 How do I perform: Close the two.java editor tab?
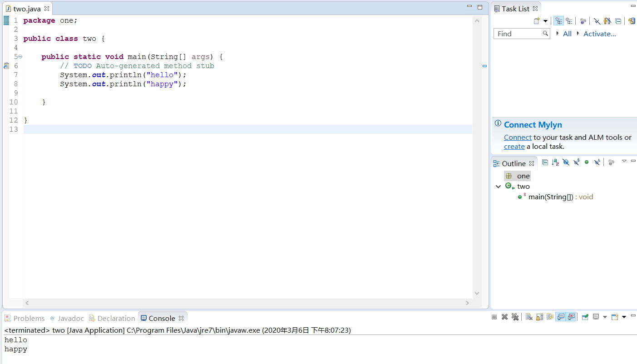coord(47,9)
